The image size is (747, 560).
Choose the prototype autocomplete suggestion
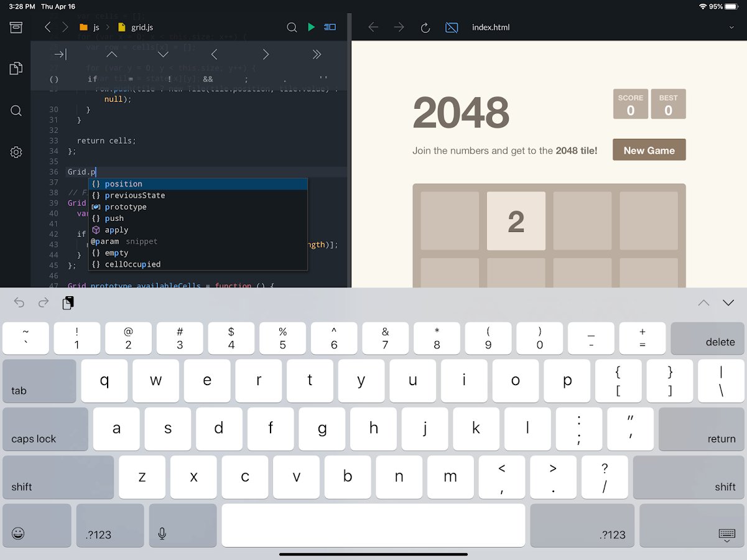(126, 207)
